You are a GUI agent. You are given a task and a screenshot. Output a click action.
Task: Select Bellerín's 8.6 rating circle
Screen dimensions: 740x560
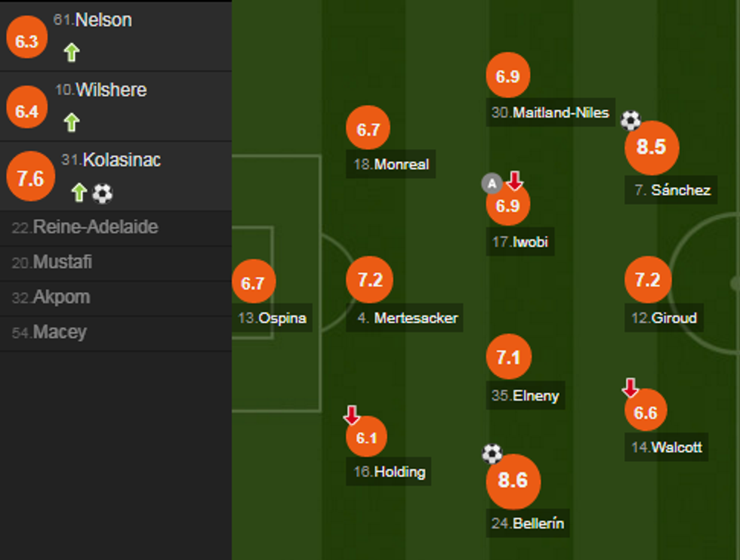(x=513, y=481)
